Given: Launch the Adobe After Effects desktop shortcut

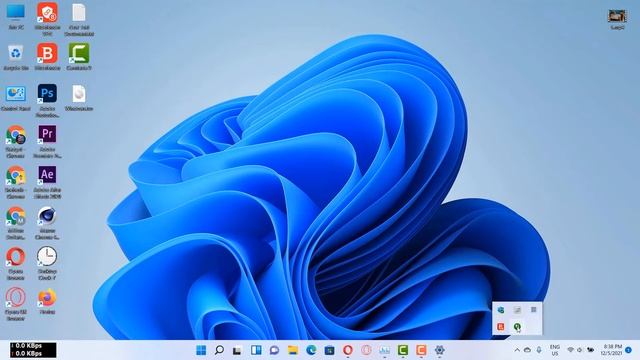Looking at the screenshot, I should pos(47,182).
